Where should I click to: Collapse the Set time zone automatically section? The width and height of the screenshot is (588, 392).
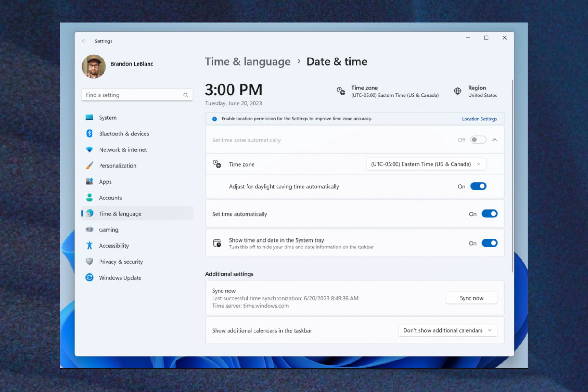pyautogui.click(x=494, y=140)
